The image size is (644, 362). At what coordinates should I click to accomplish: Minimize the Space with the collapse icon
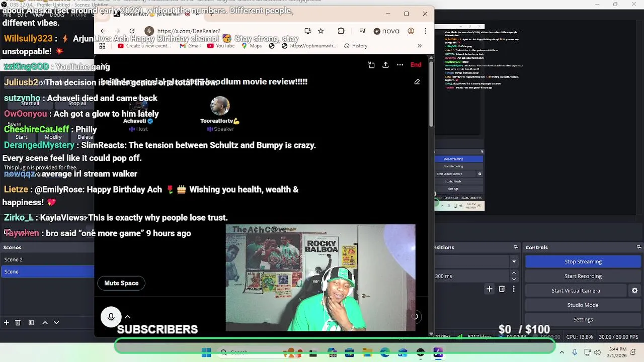(x=371, y=65)
